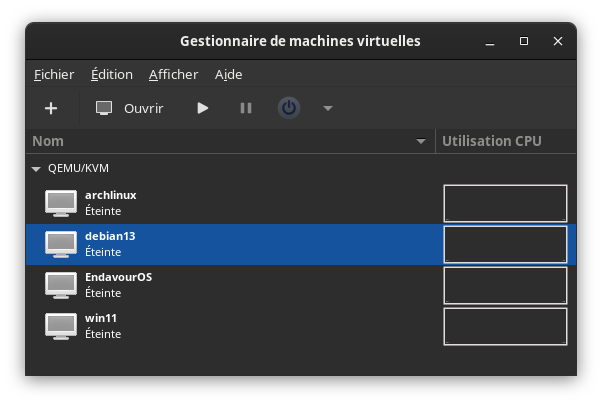Click the archlinux monitor icon
Image resolution: width=602 pixels, height=404 pixels.
click(61, 203)
